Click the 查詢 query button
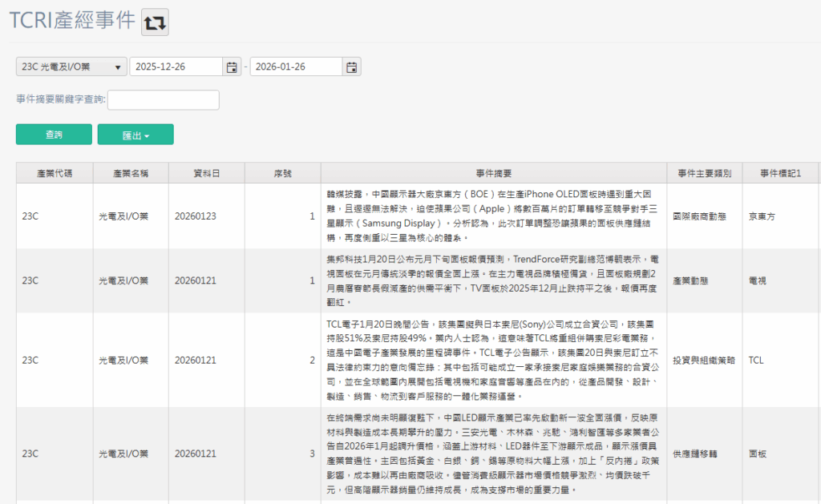 (x=53, y=135)
